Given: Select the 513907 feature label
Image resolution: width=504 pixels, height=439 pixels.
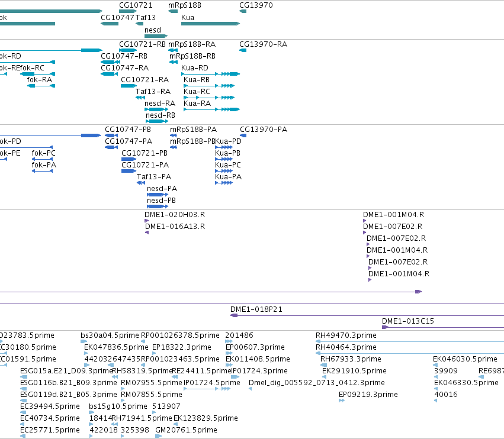Looking at the screenshot, I should tap(166, 406).
